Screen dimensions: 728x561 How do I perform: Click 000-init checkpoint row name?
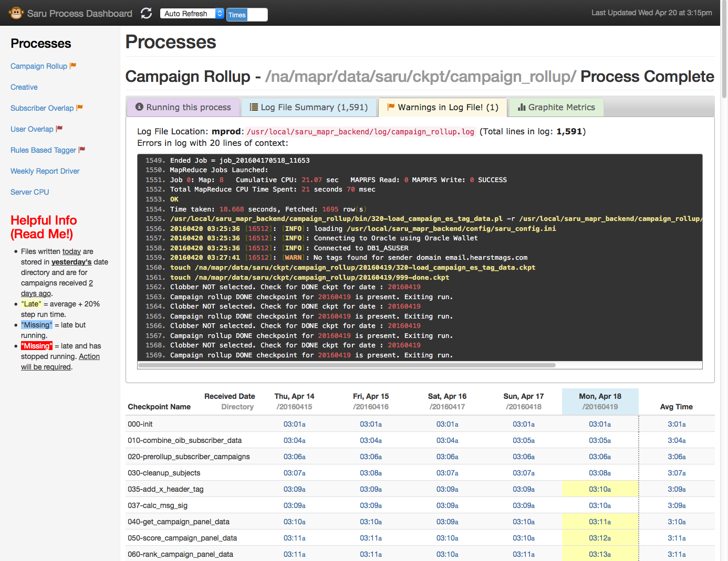click(140, 424)
